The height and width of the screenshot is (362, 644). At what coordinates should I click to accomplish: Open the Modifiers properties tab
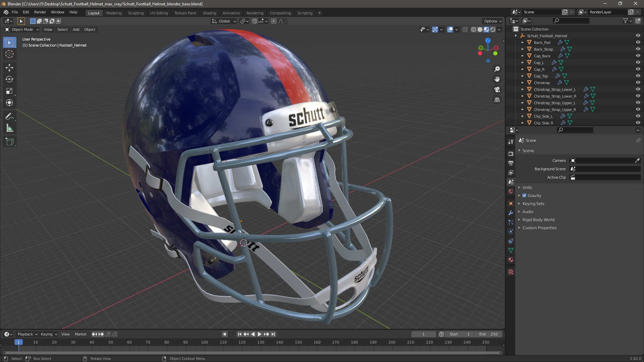pyautogui.click(x=511, y=213)
